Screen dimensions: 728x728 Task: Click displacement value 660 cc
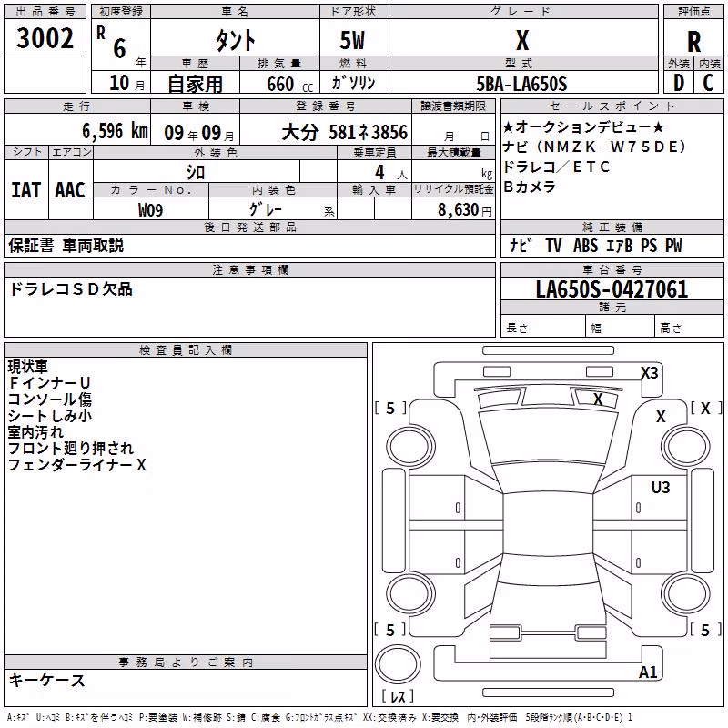click(x=289, y=85)
